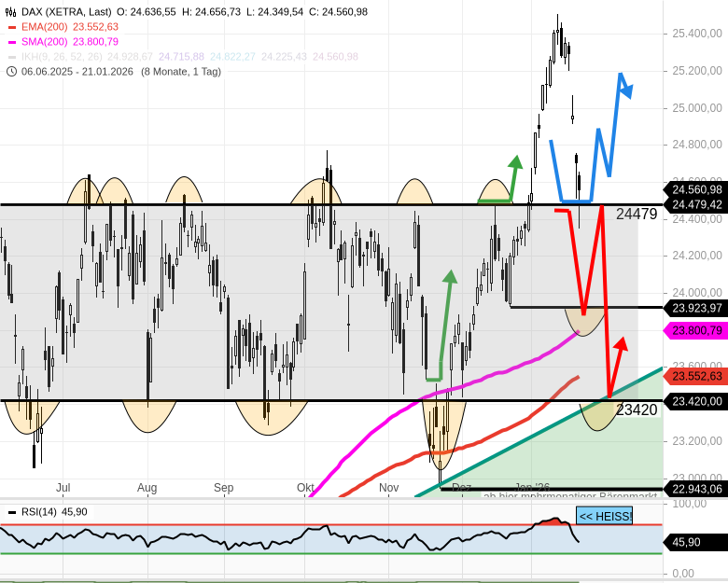Click the clock icon next to date range
Screen dimensions: 728x583
[x=11, y=71]
